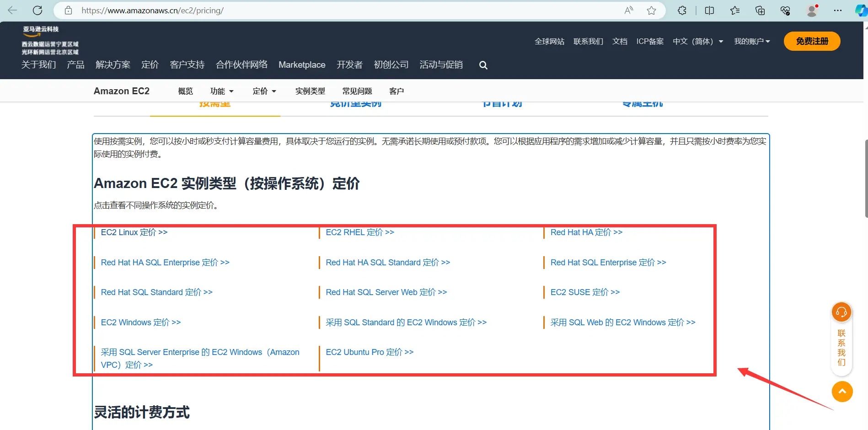Open EC2 Linux 定价 link
This screenshot has width=868, height=430.
[x=134, y=232]
